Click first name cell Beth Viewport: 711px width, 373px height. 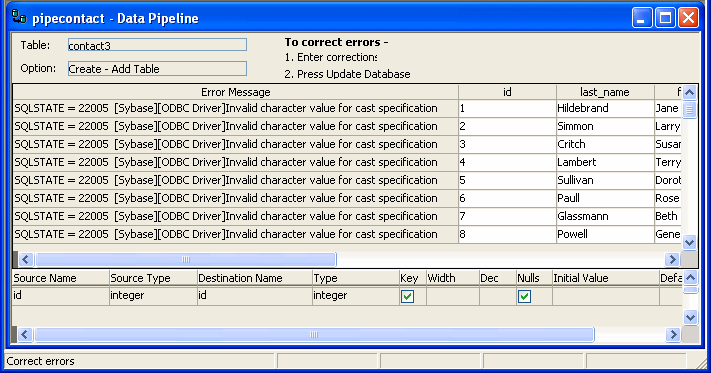tap(668, 216)
